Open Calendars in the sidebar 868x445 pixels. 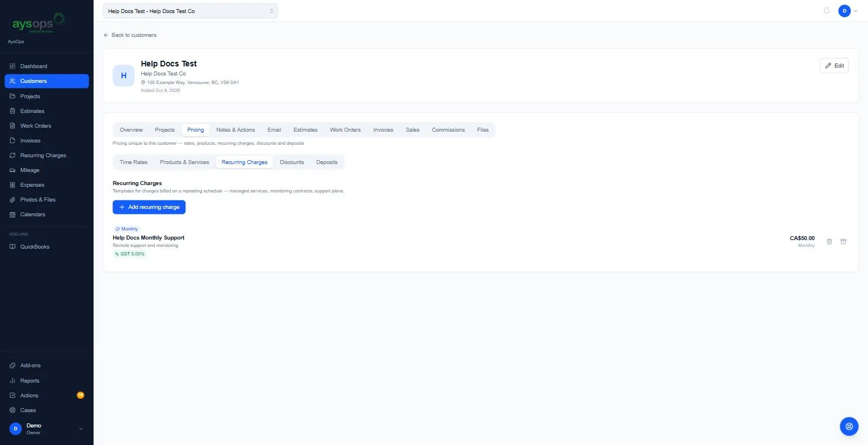47,214
